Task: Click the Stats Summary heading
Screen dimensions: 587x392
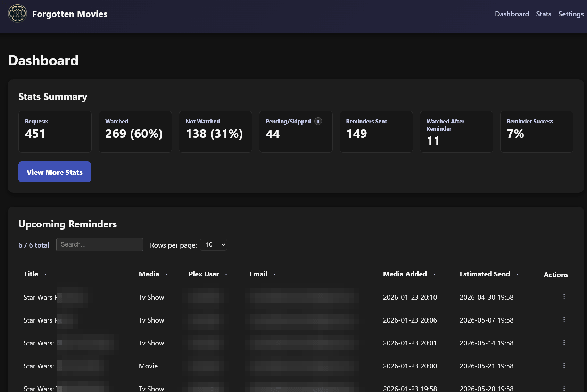Action: point(53,97)
